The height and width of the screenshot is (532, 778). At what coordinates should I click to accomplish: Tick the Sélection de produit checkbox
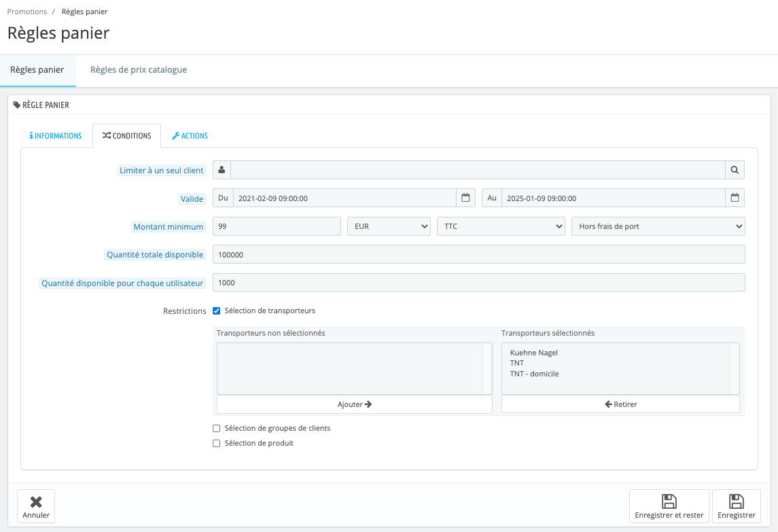coord(216,443)
